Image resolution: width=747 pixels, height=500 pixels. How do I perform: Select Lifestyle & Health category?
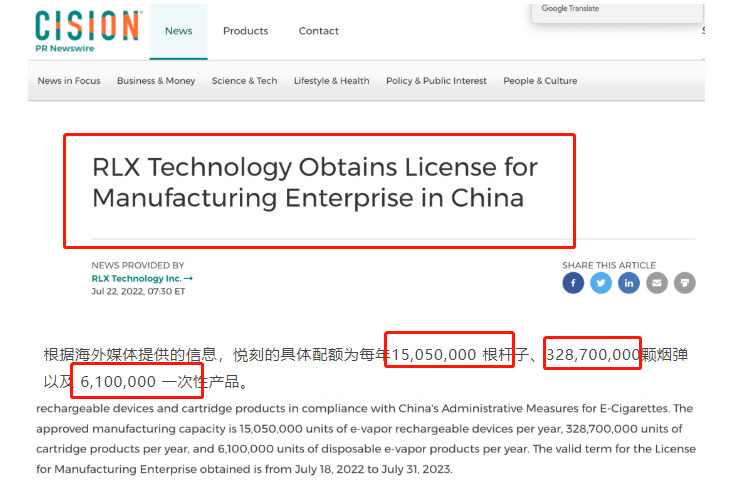(332, 81)
